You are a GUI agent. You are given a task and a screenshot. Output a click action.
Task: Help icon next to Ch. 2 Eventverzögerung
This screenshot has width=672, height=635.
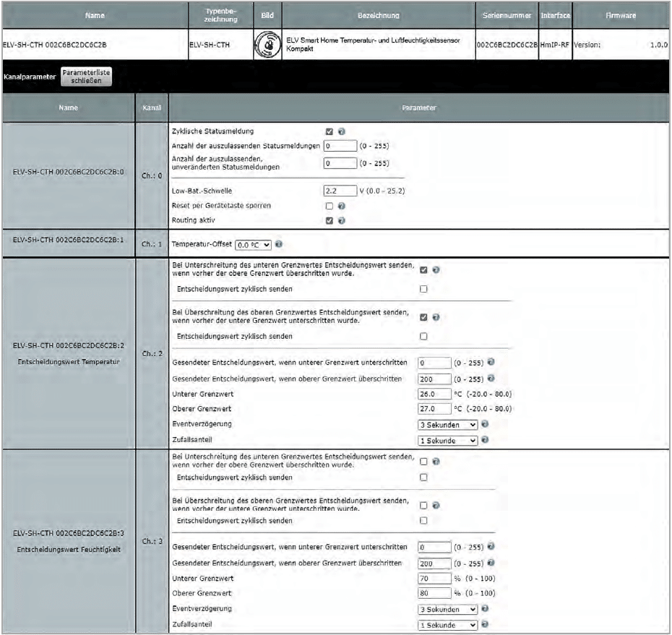(x=485, y=424)
